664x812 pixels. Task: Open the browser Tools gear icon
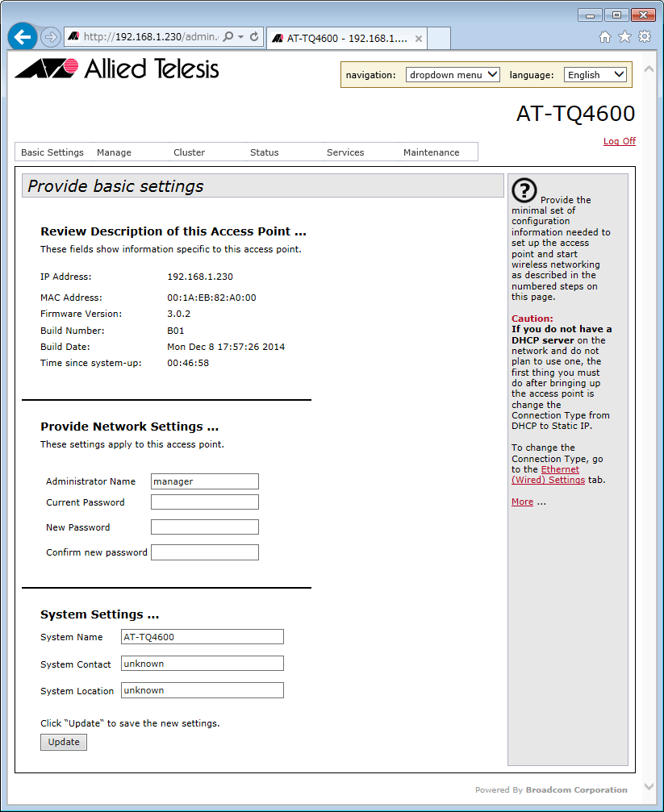click(x=645, y=37)
